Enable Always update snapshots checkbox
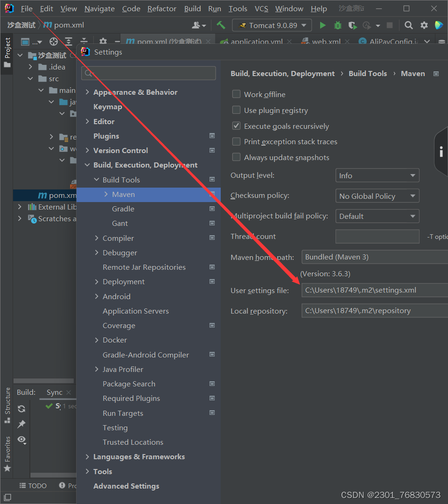The width and height of the screenshot is (448, 504). click(x=236, y=157)
